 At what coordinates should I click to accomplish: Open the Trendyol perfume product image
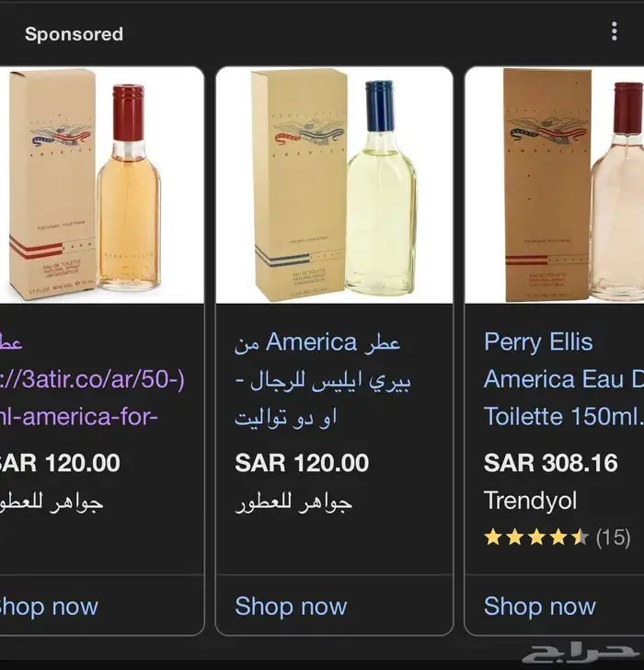click(x=555, y=184)
